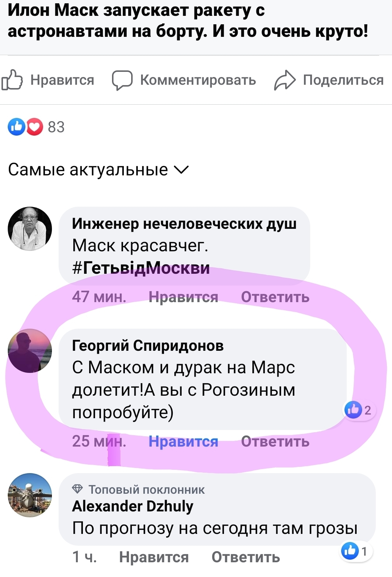View likes on Георгий Спиридонов's comment
Viewport: 392px width, 577px height.
coord(359,410)
